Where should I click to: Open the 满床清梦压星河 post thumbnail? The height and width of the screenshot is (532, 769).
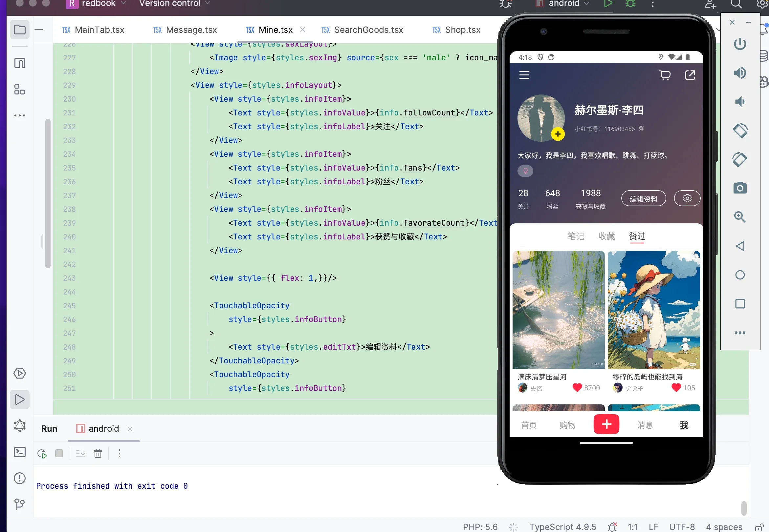(558, 310)
